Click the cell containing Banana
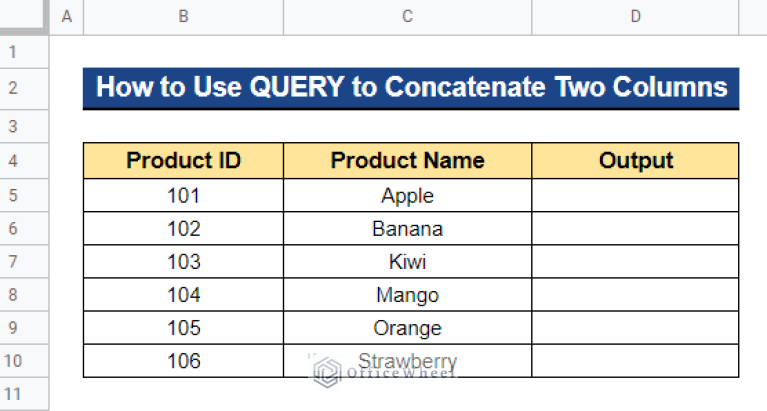Screen dimensions: 767x411 click(x=407, y=228)
